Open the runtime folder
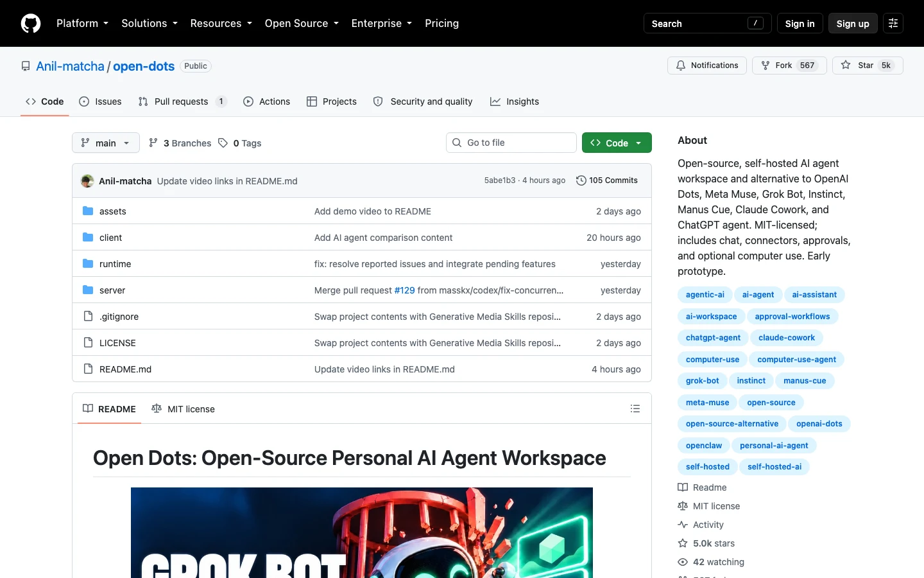 point(115,264)
